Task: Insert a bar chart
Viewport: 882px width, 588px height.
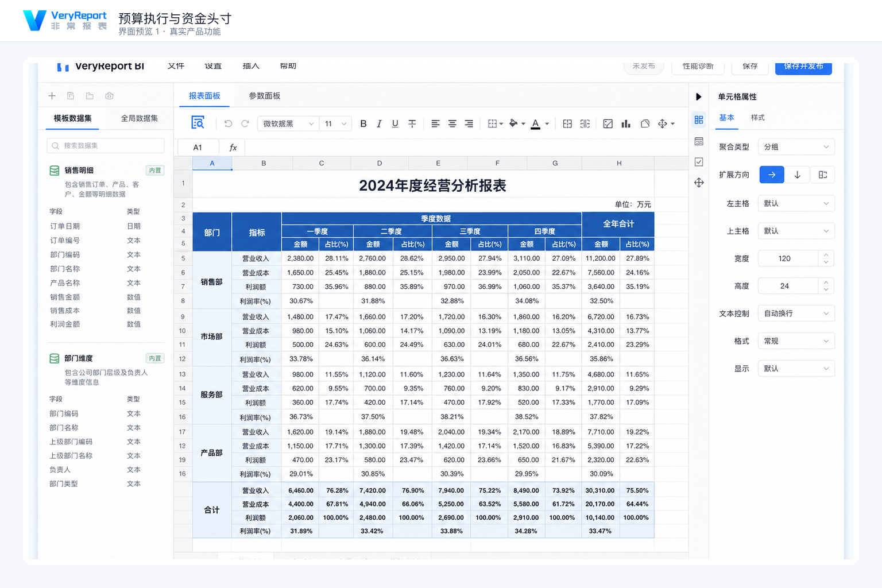Action: coord(626,123)
